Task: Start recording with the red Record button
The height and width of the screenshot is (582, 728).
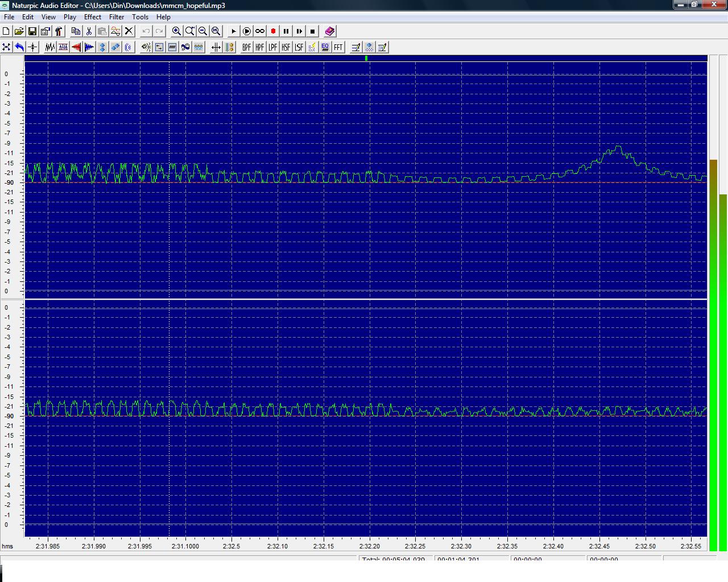Action: 273,31
